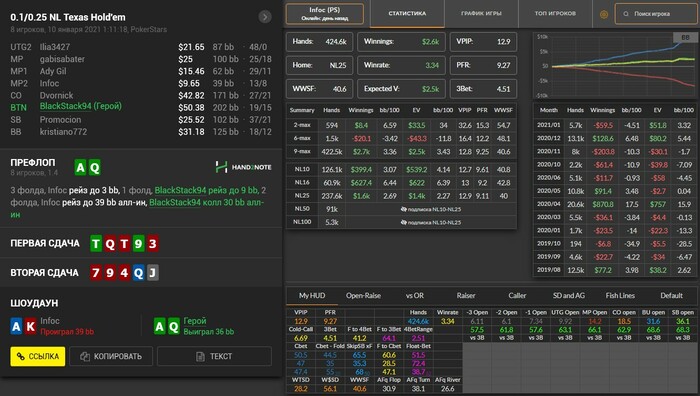700x396 pixels.
Task: Click the Expected V $2.5k stat box
Action: [401, 89]
